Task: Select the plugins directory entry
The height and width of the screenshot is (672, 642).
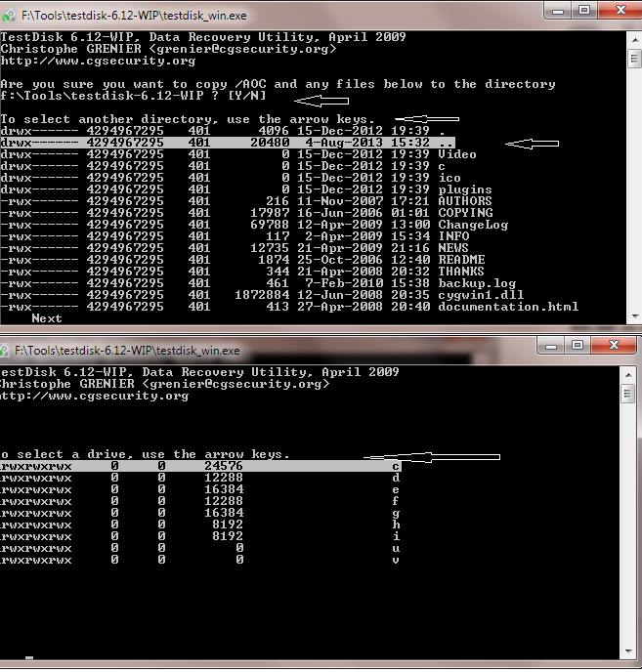Action: (x=246, y=189)
